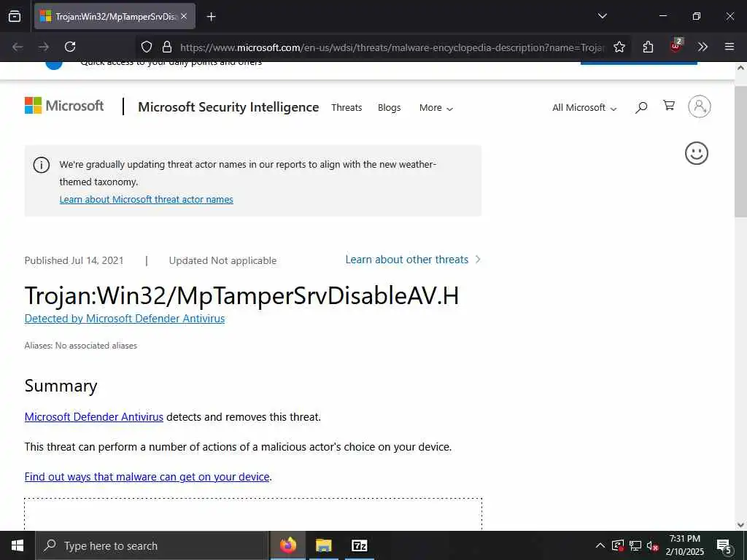Viewport: 747px width, 560px height.
Task: Click the page vertical scrollbar thumb
Action: (x=740, y=152)
